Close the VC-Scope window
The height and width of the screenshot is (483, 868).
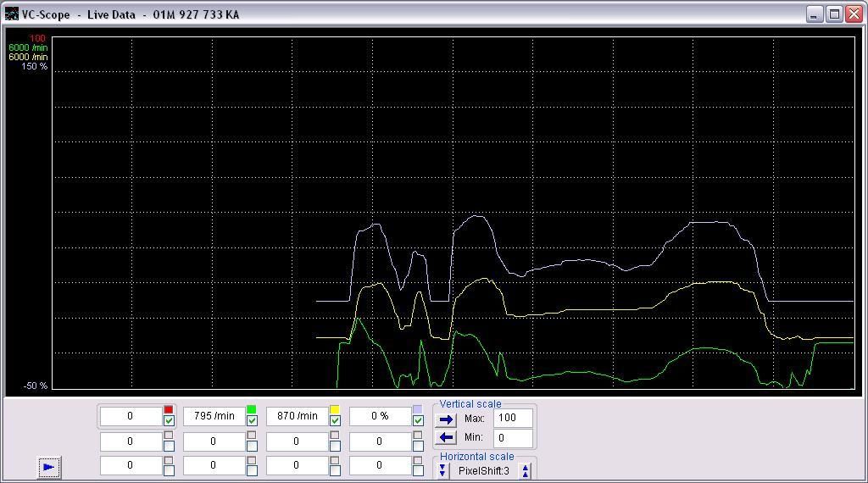click(853, 14)
